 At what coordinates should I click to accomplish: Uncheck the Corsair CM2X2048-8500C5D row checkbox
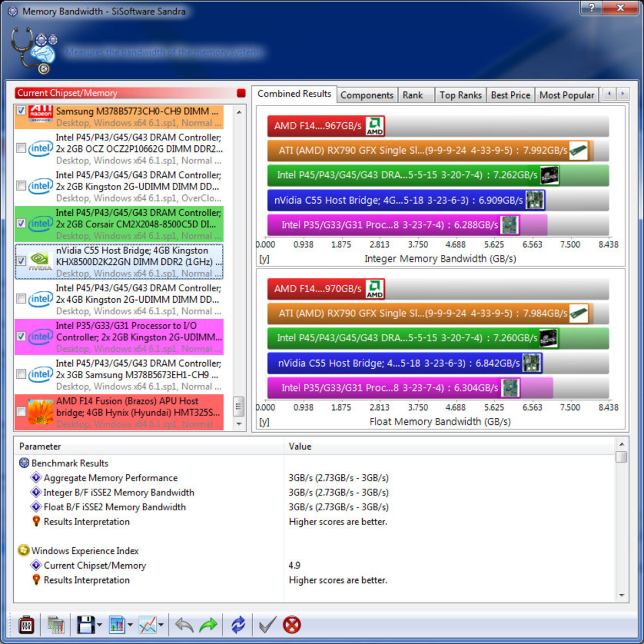pos(21,223)
